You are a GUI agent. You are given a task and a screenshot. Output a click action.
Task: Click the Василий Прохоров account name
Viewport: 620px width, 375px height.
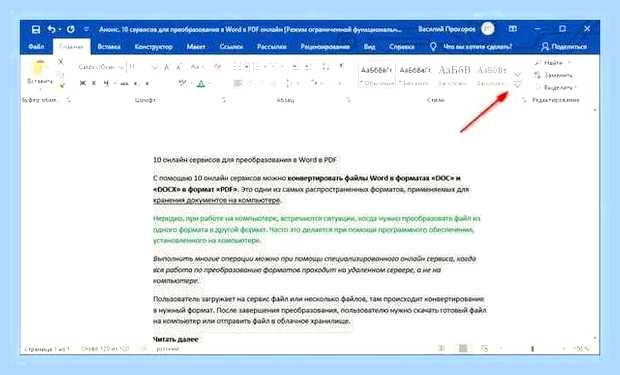tap(446, 29)
